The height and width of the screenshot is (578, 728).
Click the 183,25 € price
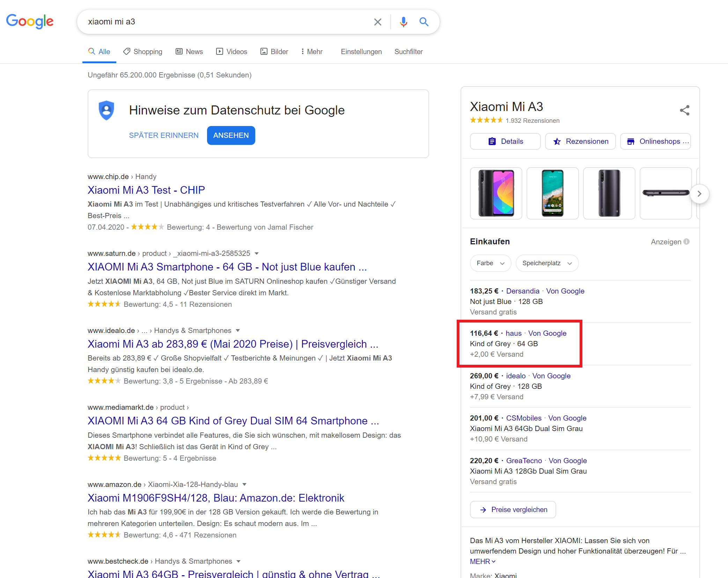coord(484,291)
